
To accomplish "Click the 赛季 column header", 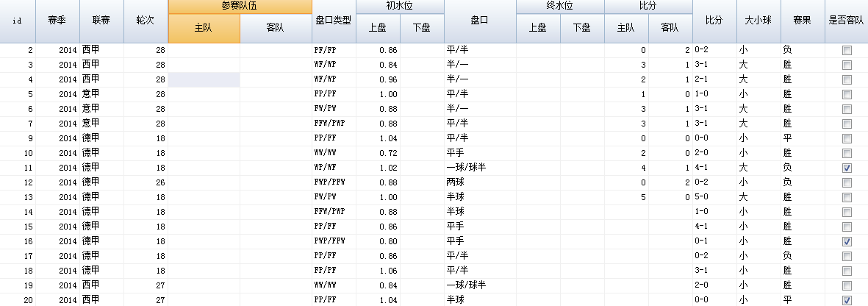I will coord(57,21).
